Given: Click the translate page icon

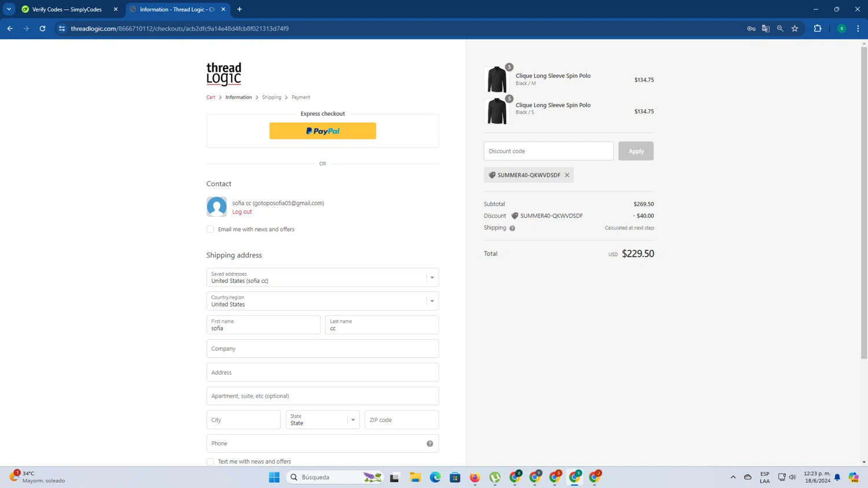Looking at the screenshot, I should 766,28.
